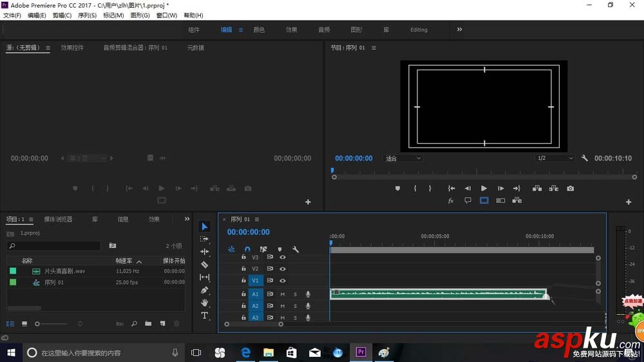Select the Type tool

pos(205,316)
